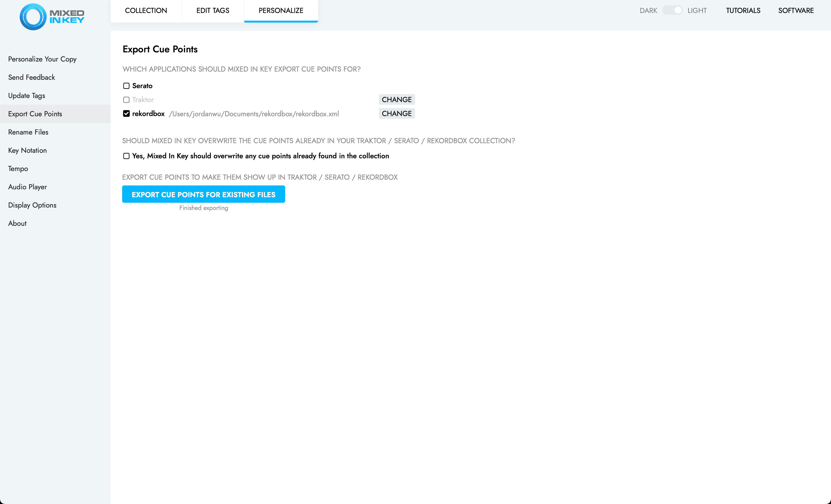Uncheck the rekordbox checkbox
The width and height of the screenshot is (831, 504).
click(126, 114)
